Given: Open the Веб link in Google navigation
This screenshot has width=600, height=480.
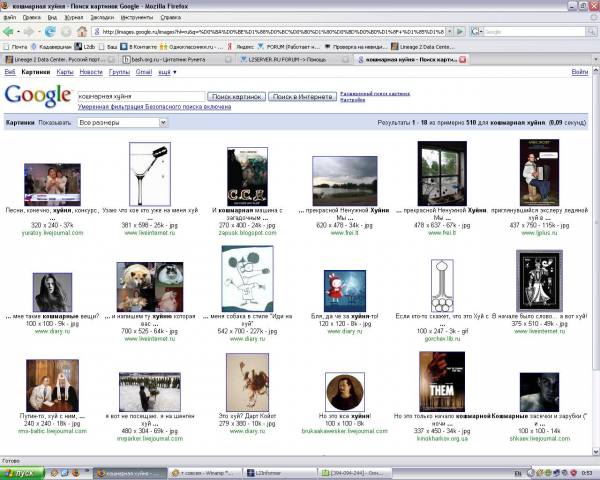Looking at the screenshot, I should click(10, 72).
